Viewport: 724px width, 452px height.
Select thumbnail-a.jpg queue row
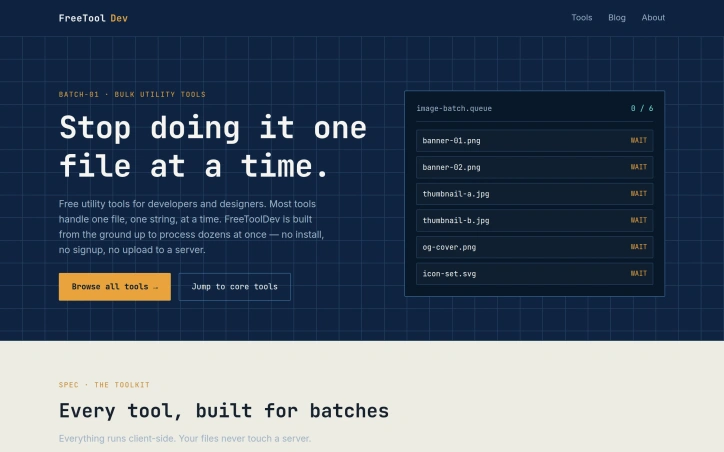coord(534,194)
